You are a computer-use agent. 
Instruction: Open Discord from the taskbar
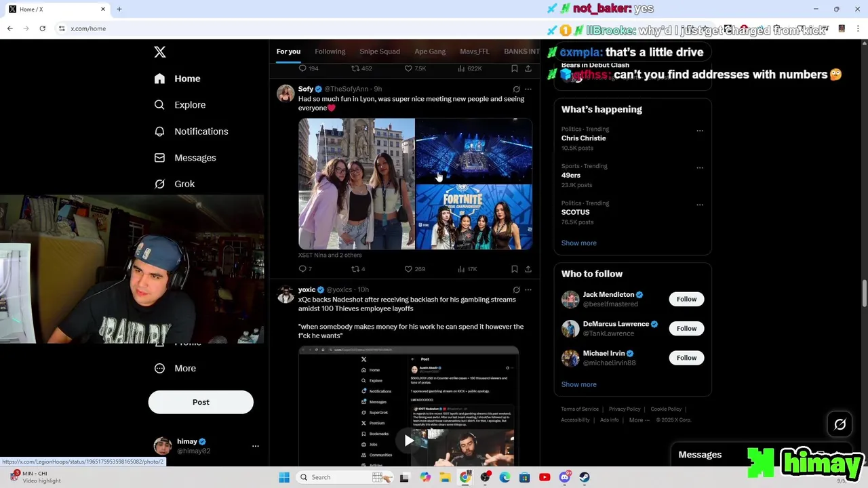(x=565, y=478)
